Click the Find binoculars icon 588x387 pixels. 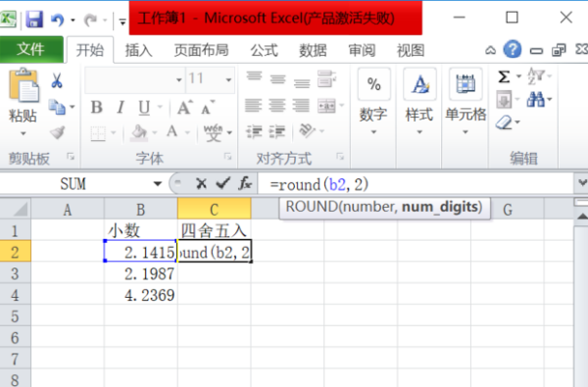[x=535, y=99]
